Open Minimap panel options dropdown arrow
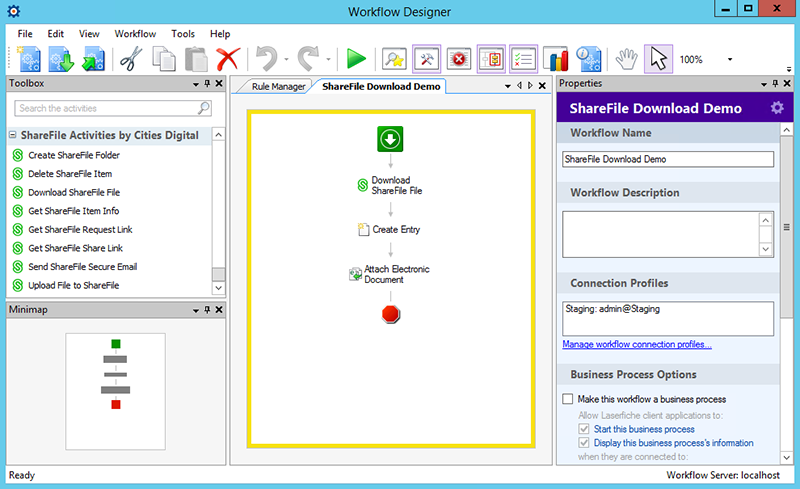Viewport: 800px width, 489px height. click(196, 310)
